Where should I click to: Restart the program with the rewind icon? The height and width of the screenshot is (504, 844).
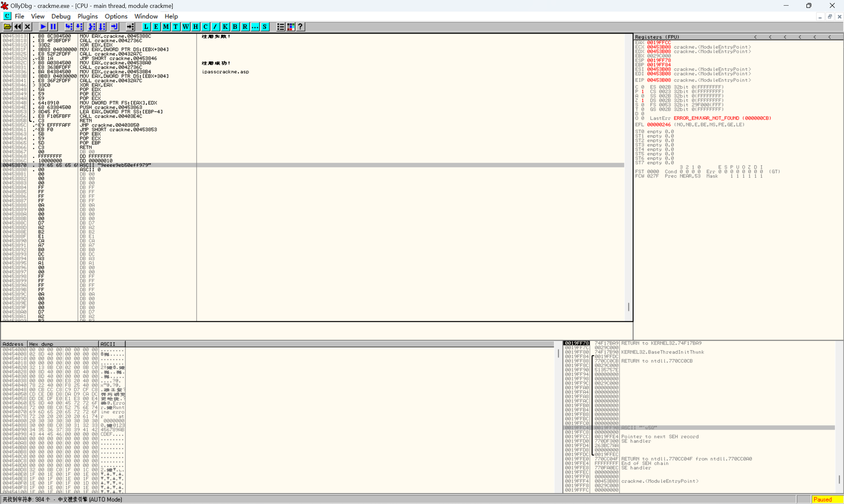click(x=18, y=27)
